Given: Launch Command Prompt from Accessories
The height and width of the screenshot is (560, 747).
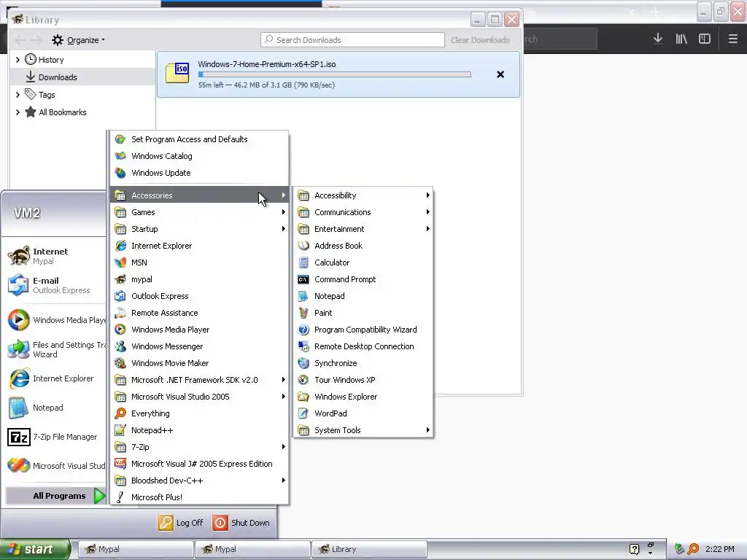Looking at the screenshot, I should point(363,279).
